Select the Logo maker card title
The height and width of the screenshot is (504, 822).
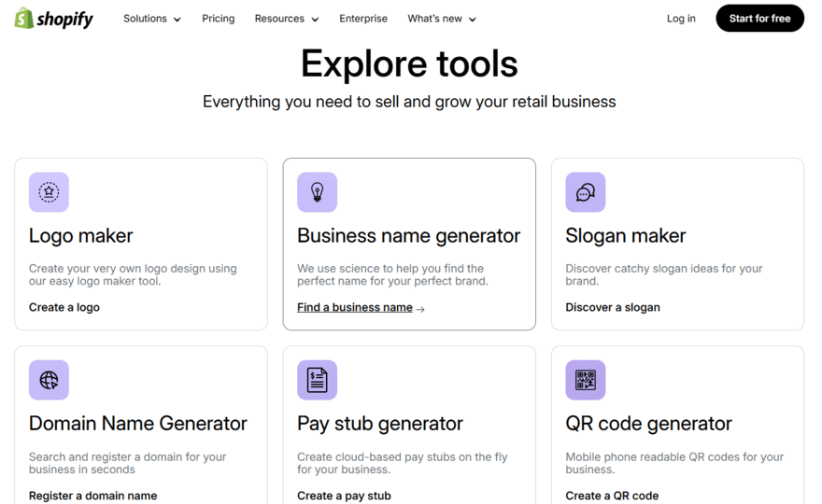tap(80, 236)
